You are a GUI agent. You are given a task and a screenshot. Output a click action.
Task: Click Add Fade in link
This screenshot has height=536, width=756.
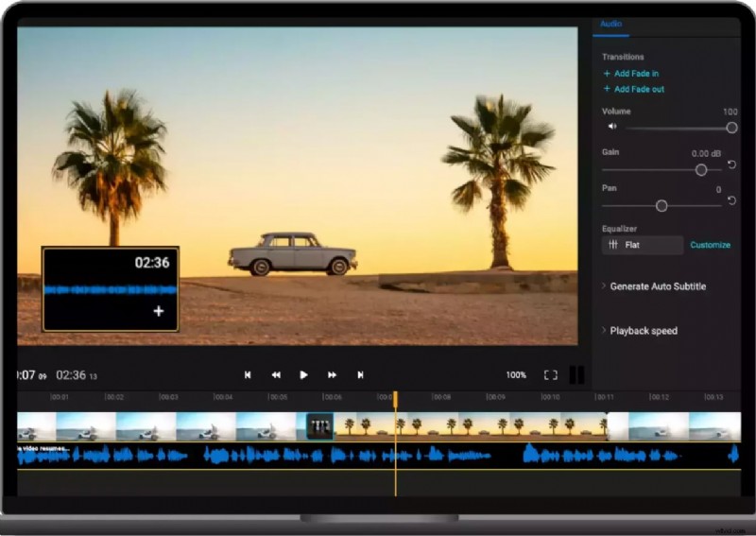coord(630,74)
